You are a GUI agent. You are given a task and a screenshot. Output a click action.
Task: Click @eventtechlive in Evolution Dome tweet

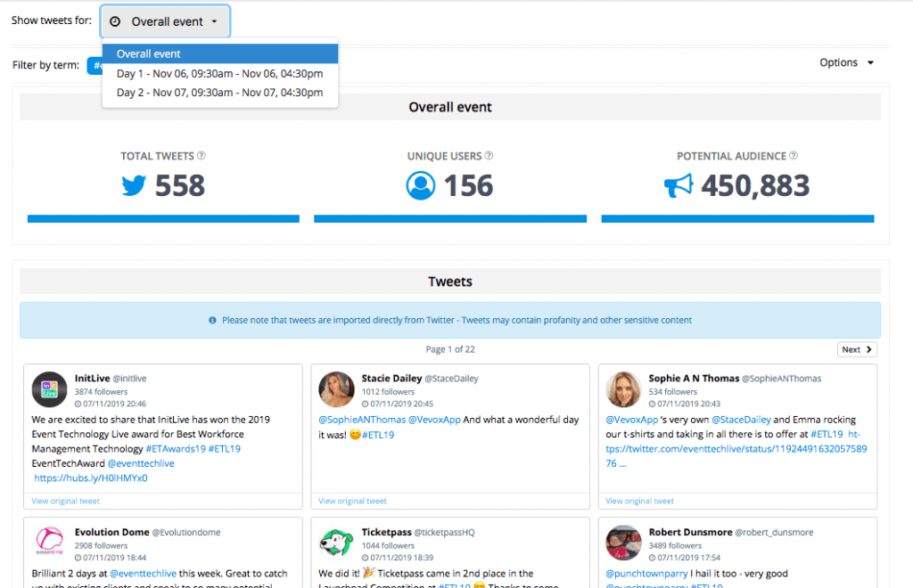tap(144, 574)
